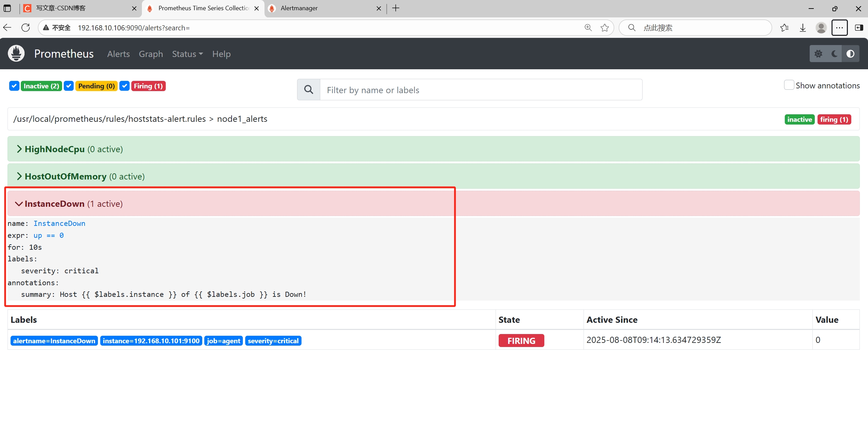Close the CSDN blog tab
Screen dimensions: 868x434
pyautogui.click(x=134, y=9)
